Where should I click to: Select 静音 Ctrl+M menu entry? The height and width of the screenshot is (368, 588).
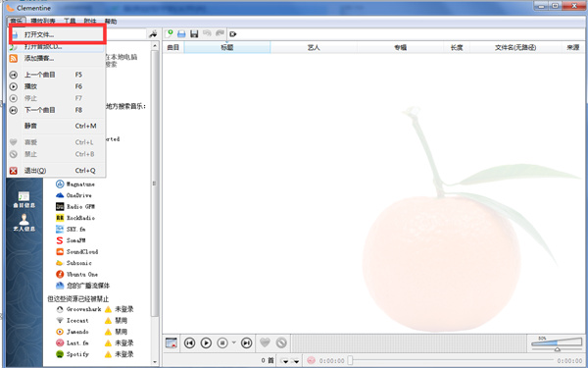pyautogui.click(x=56, y=127)
